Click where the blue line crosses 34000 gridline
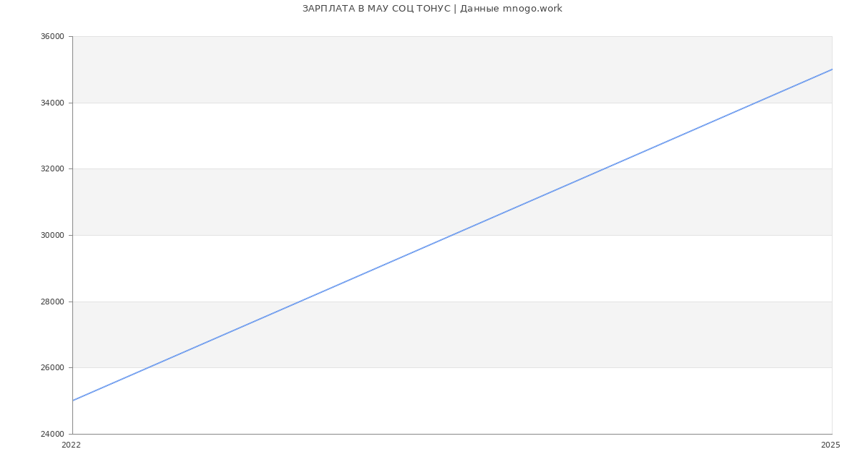The width and height of the screenshot is (868, 470). (756, 103)
